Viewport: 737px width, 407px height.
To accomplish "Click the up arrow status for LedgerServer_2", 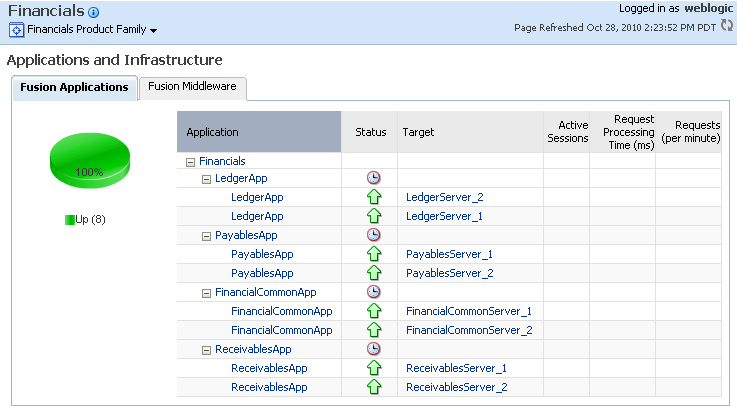I will point(374,197).
